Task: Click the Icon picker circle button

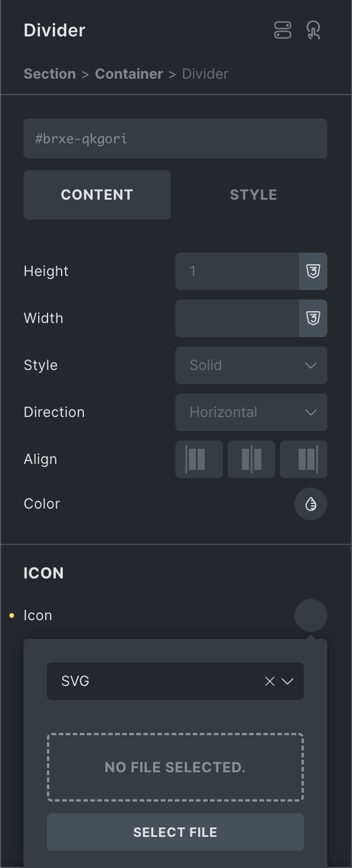Action: 311,615
